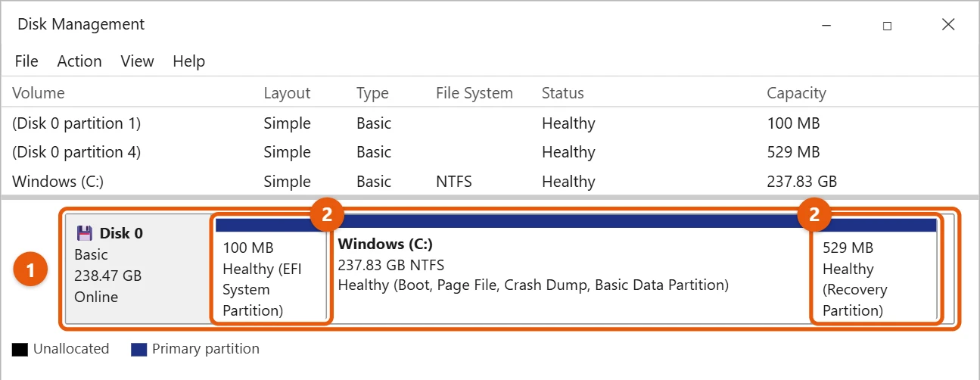Screen dimensions: 980x380
Task: Click the NTFS file system cell
Action: [x=454, y=182]
